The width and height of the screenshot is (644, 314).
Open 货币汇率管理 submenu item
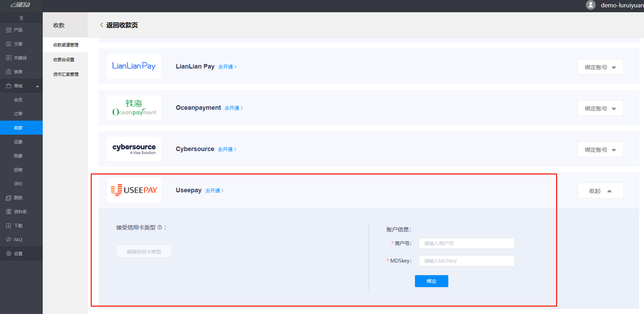66,74
